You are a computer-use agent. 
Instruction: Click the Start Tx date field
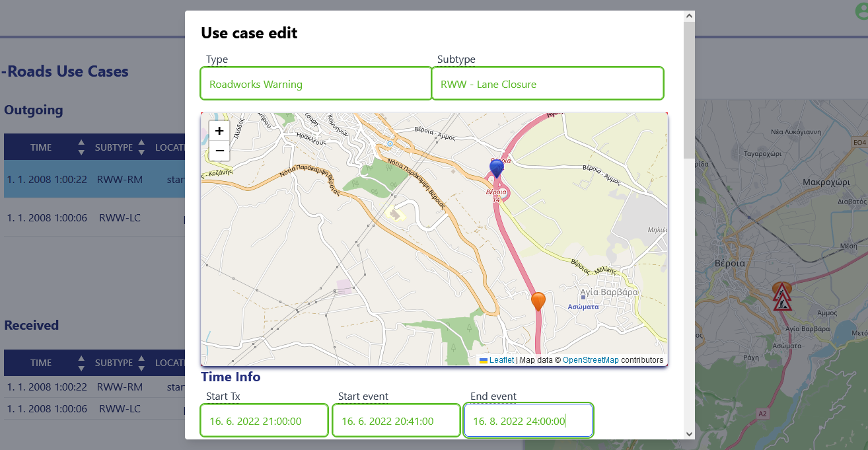pyautogui.click(x=264, y=421)
